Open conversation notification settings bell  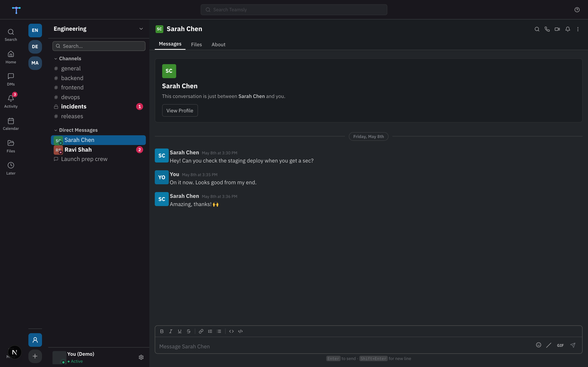pyautogui.click(x=568, y=29)
